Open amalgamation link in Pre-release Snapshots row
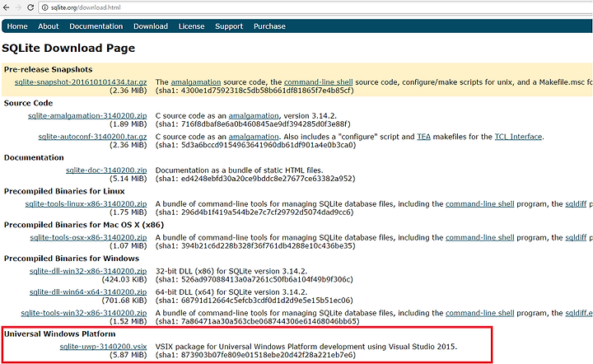This screenshot has height=364, width=593. pyautogui.click(x=196, y=82)
